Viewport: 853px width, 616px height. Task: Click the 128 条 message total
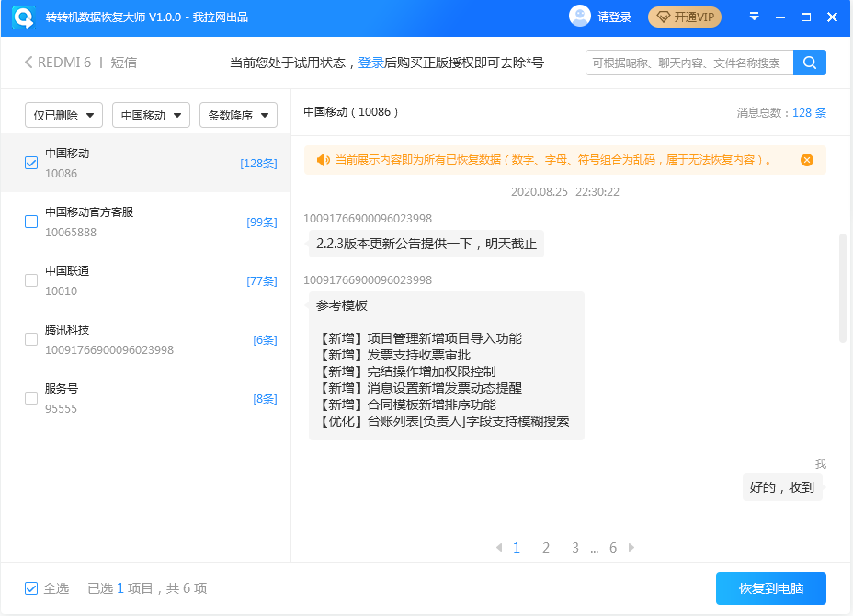[809, 113]
